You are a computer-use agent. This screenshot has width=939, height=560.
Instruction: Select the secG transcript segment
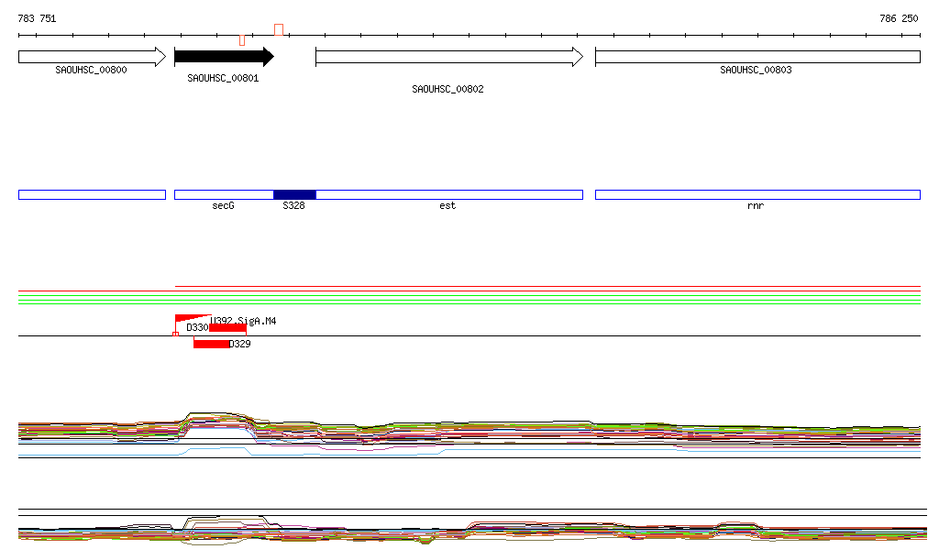[x=224, y=194]
